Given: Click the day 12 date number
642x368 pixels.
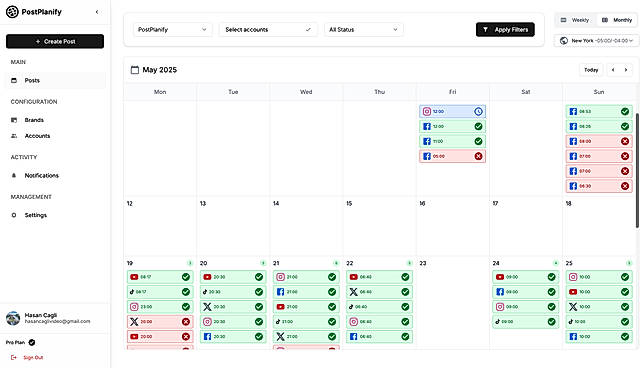Looking at the screenshot, I should click(x=130, y=203).
